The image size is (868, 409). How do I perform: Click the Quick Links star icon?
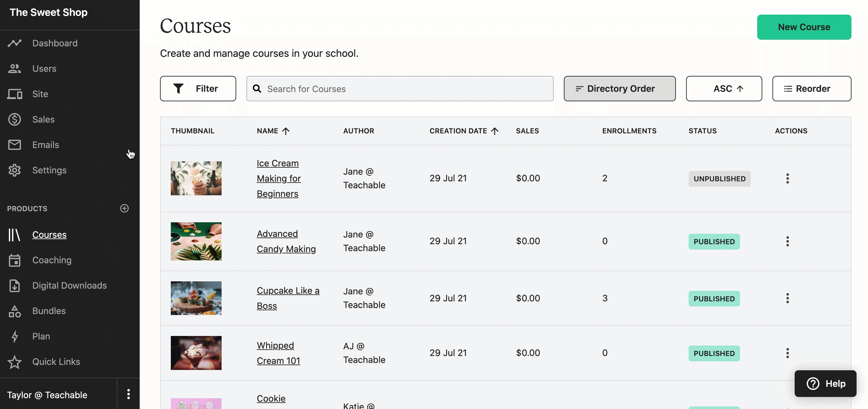(x=15, y=362)
